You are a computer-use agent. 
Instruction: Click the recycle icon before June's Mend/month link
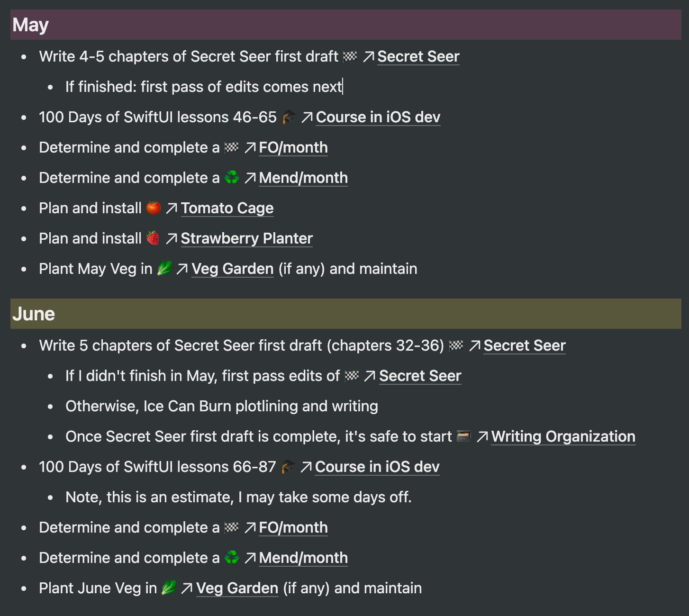point(232,557)
